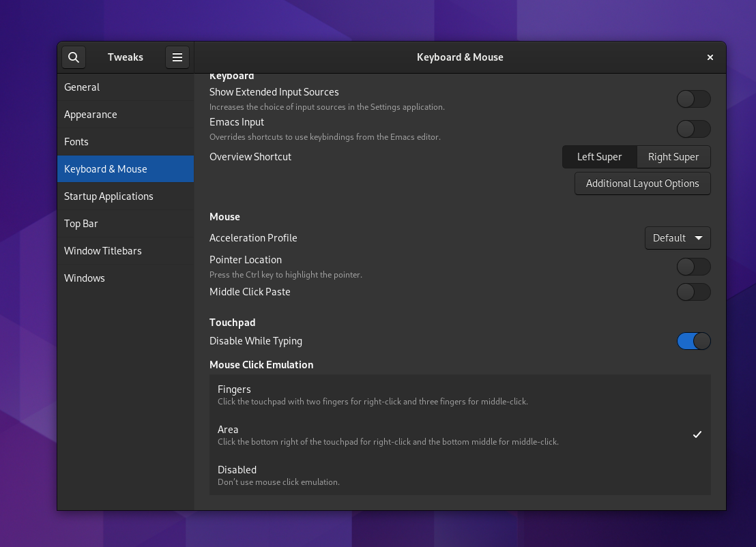Toggle the Pointer Location switch
Viewport: 756px width, 547px height.
tap(693, 267)
